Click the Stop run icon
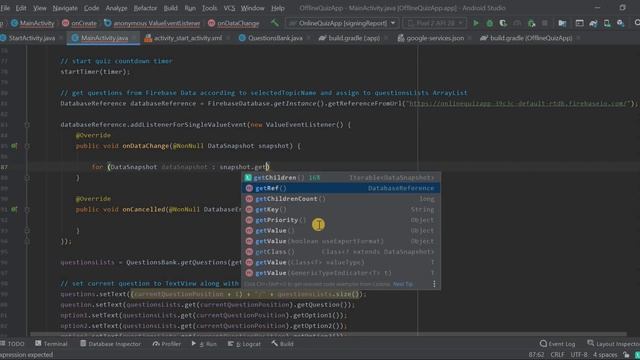This screenshot has height=360, width=640. pyautogui.click(x=544, y=23)
